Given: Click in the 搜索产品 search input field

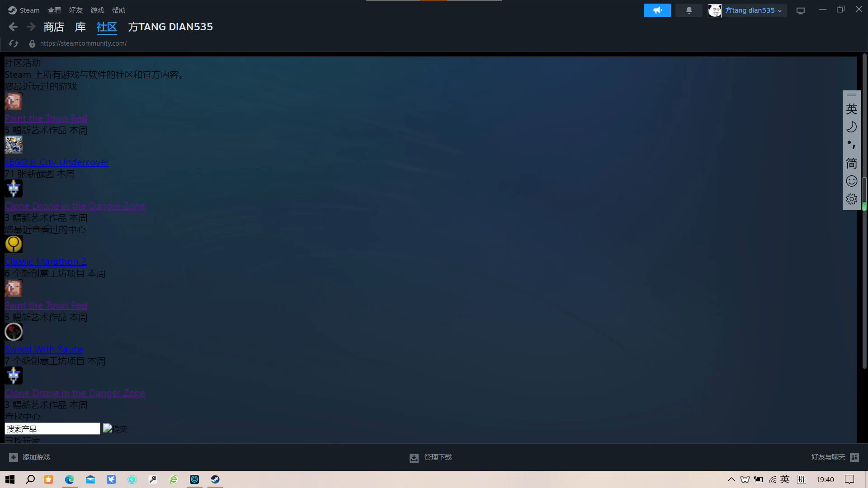Looking at the screenshot, I should click(52, 428).
